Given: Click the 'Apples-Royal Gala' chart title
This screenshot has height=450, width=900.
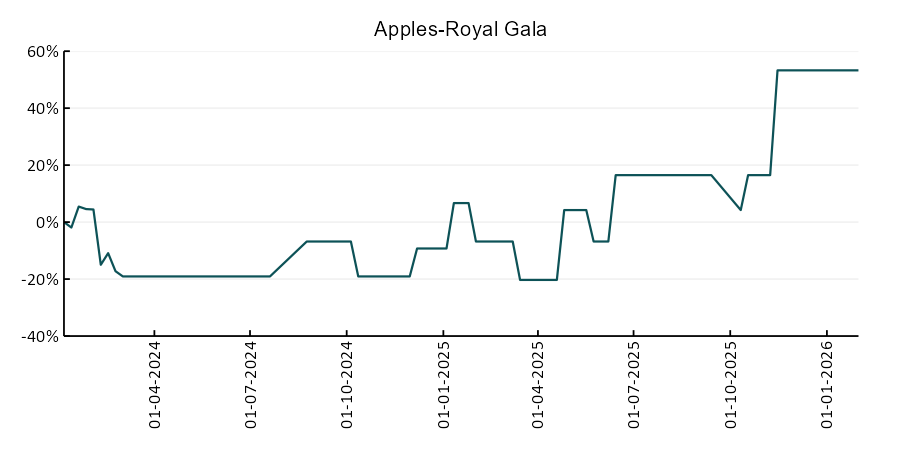Looking at the screenshot, I should click(460, 29).
